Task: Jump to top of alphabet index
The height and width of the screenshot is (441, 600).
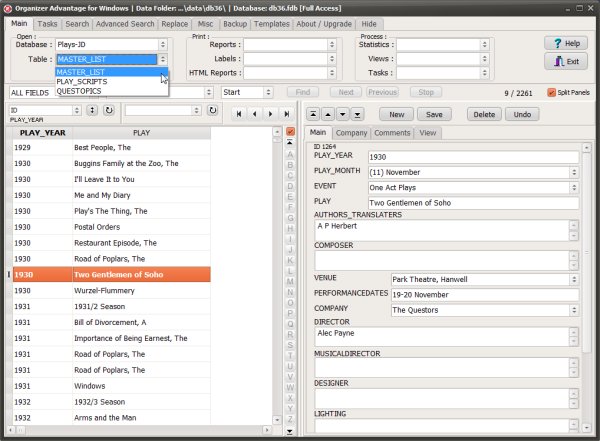Action: [x=290, y=142]
